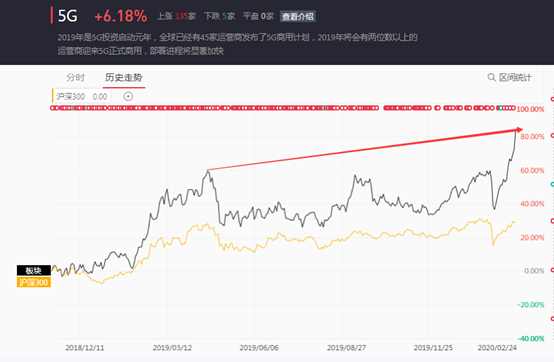Click the 2019/08/27 date label
554x362 pixels.
point(346,348)
